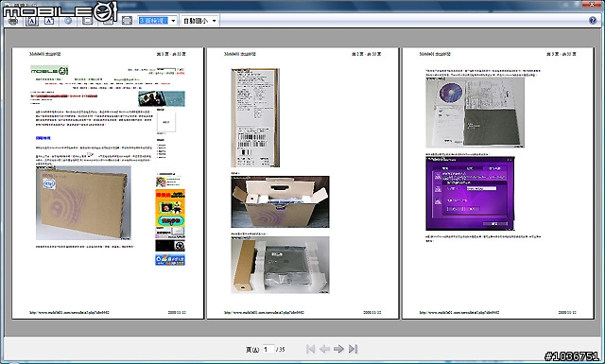Click the purple software screenshot on page three
The image size is (605, 364).
pos(470,194)
